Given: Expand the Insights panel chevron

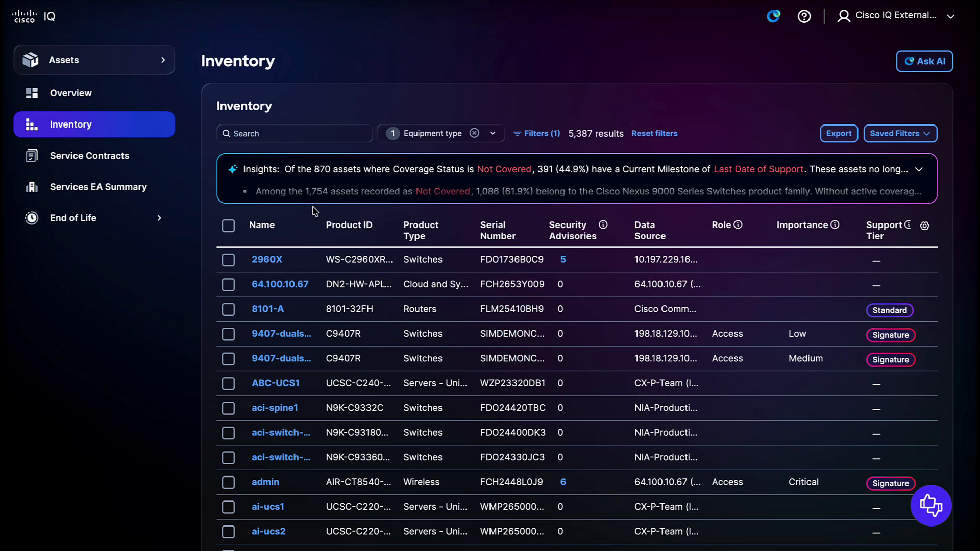Looking at the screenshot, I should click(919, 169).
